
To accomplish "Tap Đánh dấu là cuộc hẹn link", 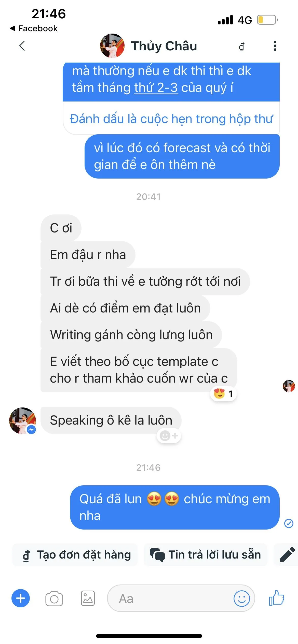I will 171,119.
